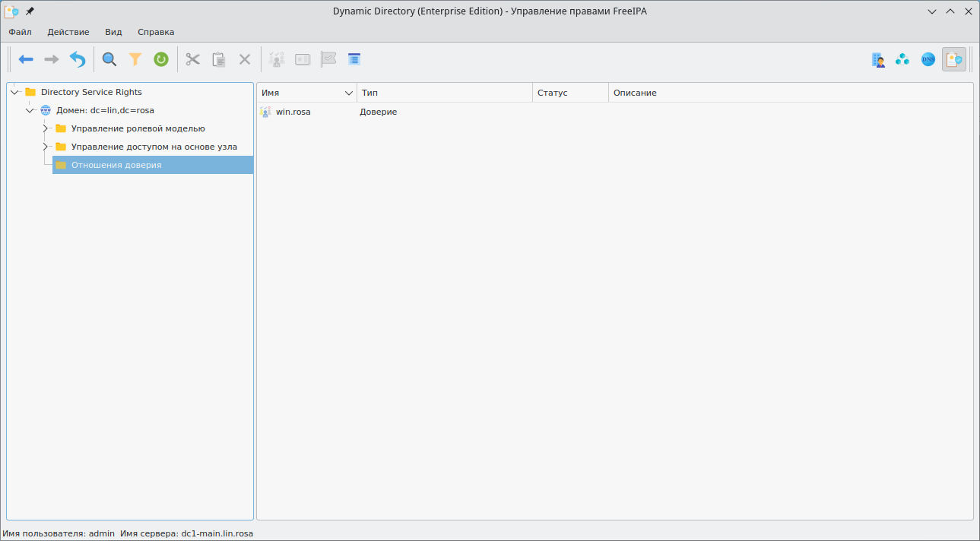Viewport: 980px width, 541px height.
Task: Refresh the list with the green circular icon
Action: pos(161,59)
